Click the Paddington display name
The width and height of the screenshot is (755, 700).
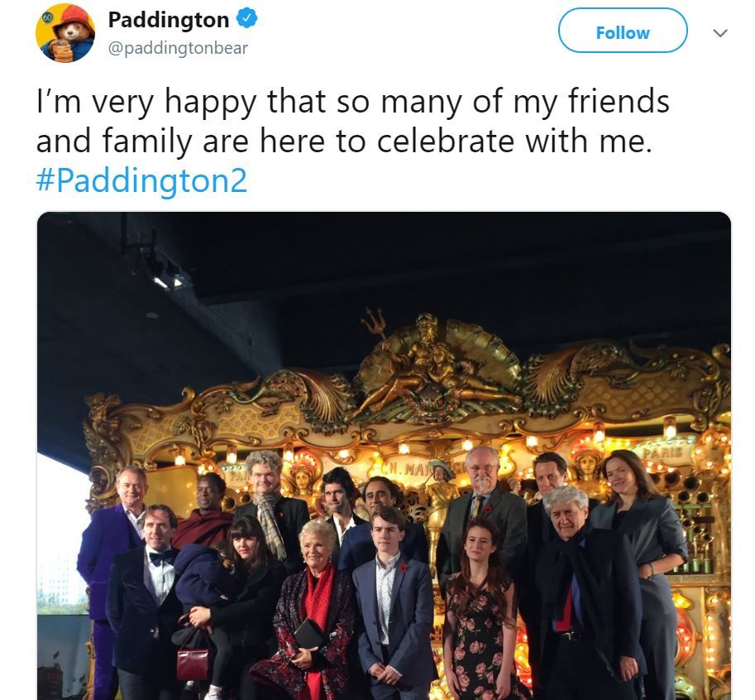(x=169, y=20)
